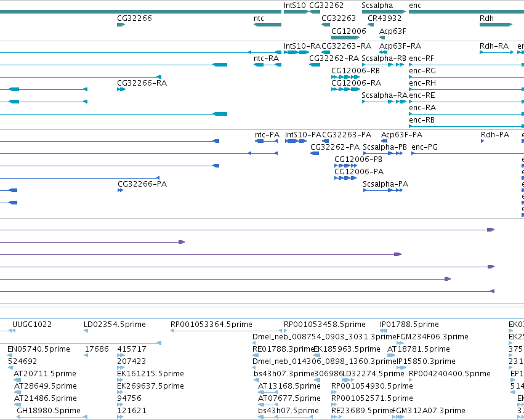Select the CG12006 gene label

click(x=349, y=31)
